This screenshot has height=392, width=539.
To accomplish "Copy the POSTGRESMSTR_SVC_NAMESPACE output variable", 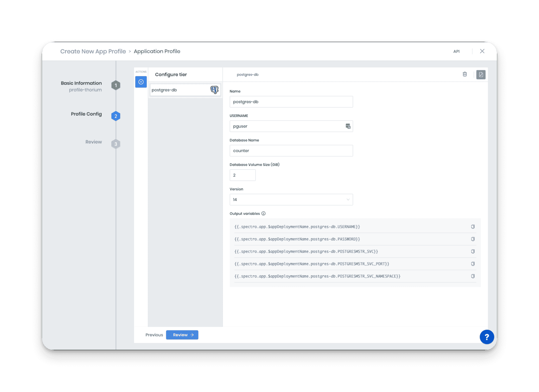I will point(473,276).
